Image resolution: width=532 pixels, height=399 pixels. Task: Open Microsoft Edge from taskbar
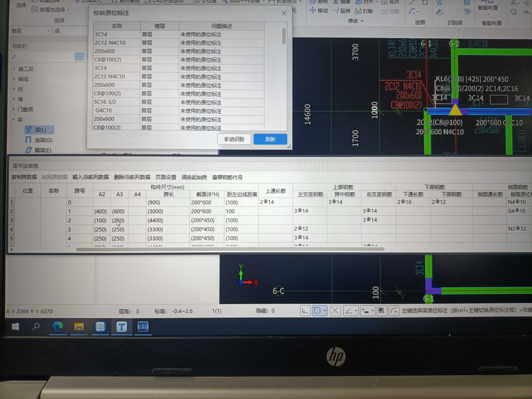[58, 327]
